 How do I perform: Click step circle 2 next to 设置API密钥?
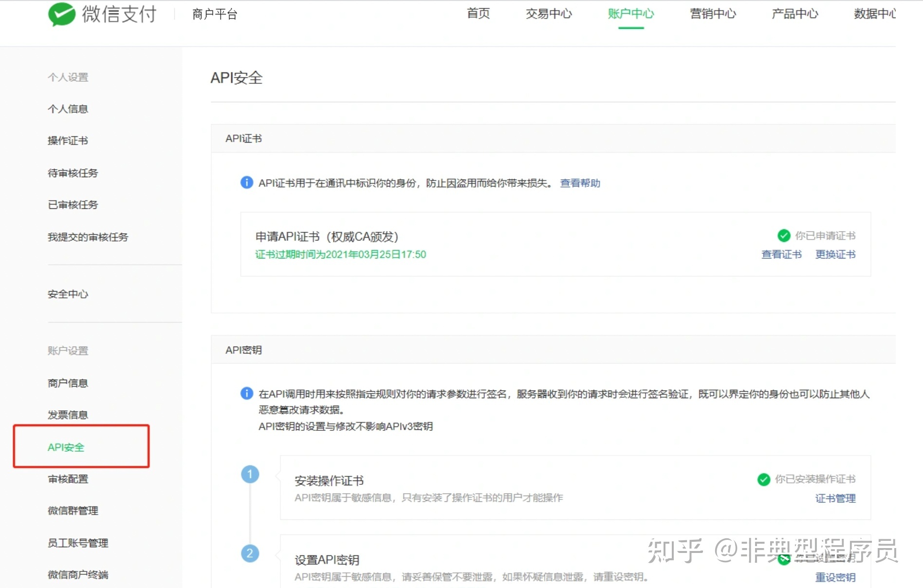[250, 553]
